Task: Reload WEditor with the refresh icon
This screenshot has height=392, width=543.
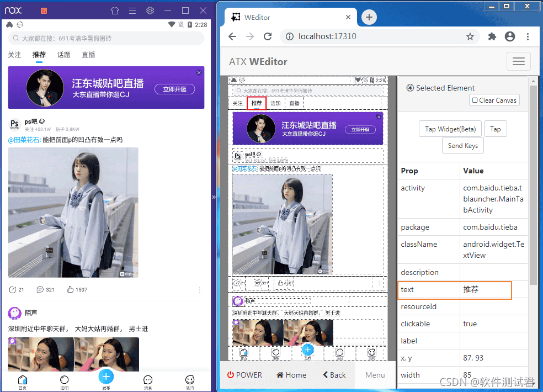Action: point(268,36)
